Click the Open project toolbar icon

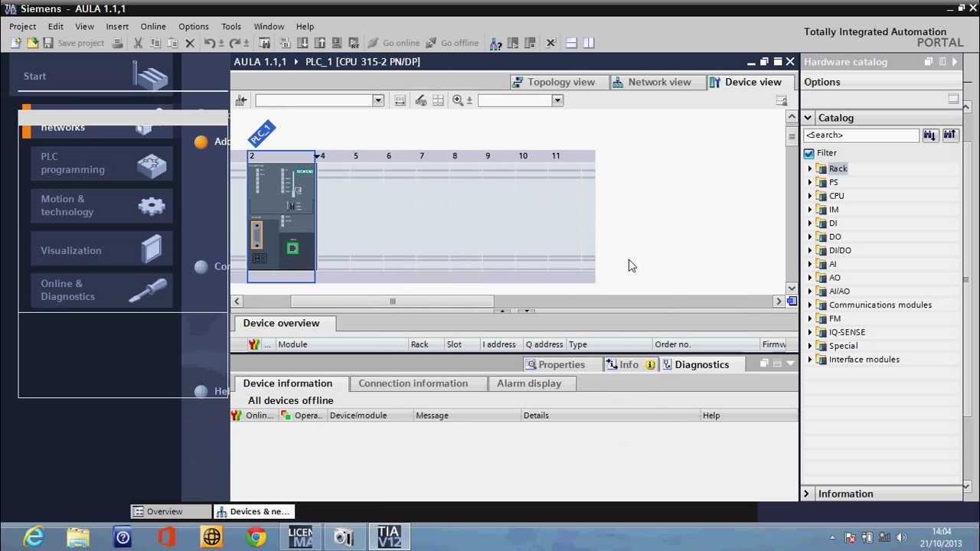tap(32, 43)
